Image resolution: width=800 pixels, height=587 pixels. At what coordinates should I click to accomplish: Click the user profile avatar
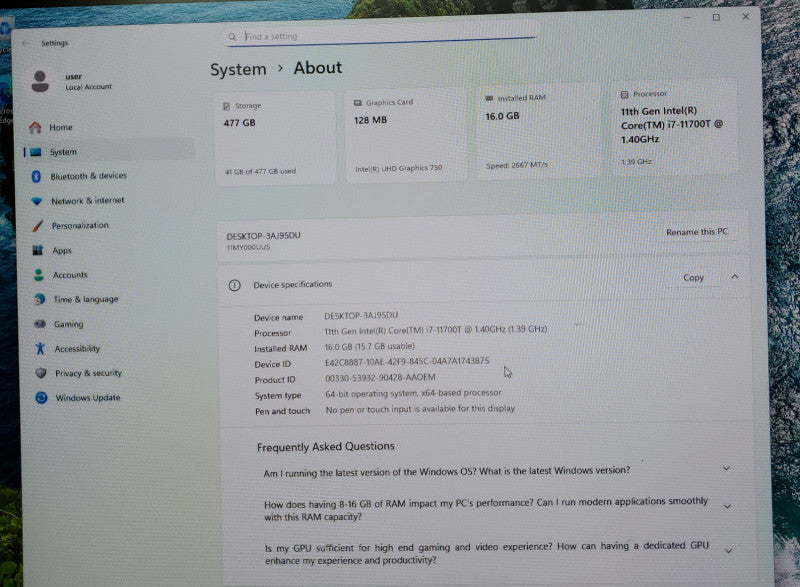tap(40, 81)
